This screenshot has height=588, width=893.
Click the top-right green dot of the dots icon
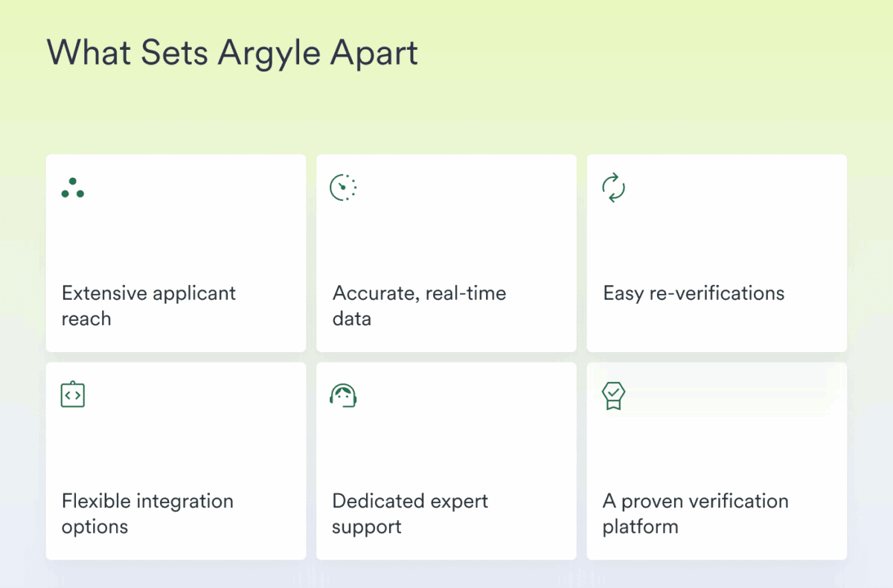[73, 181]
